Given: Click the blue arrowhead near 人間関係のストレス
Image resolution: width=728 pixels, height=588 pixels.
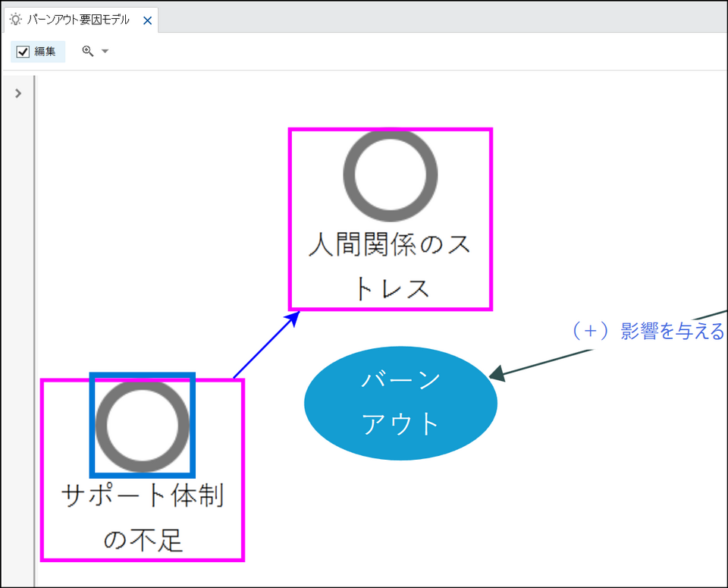Looking at the screenshot, I should (x=293, y=317).
